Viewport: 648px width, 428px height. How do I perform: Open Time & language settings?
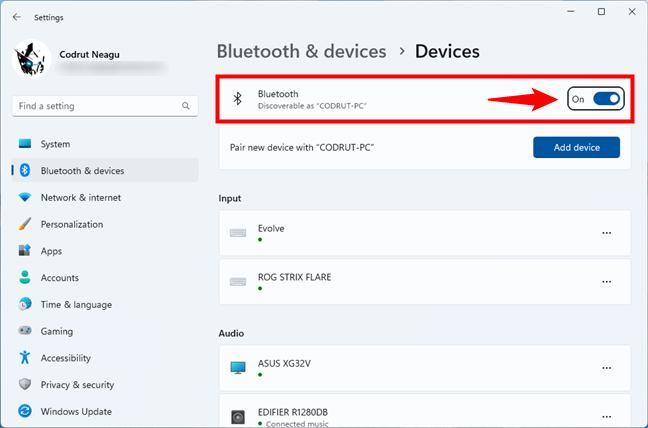(105, 304)
